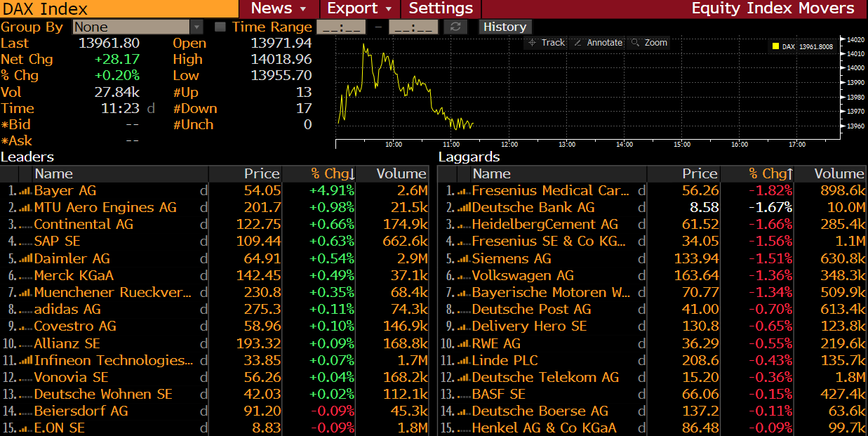Viewport: 868px width, 436px height.
Task: Activate the Annotate chart tool
Action: pos(599,43)
